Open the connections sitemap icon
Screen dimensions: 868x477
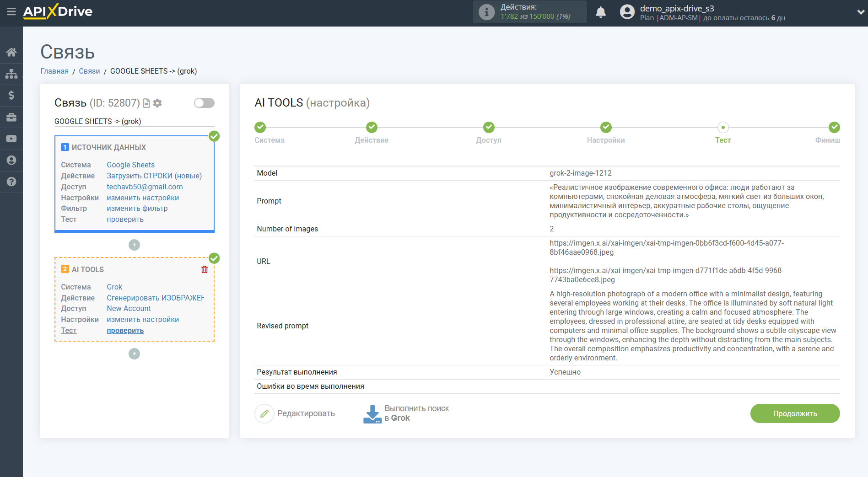click(11, 74)
